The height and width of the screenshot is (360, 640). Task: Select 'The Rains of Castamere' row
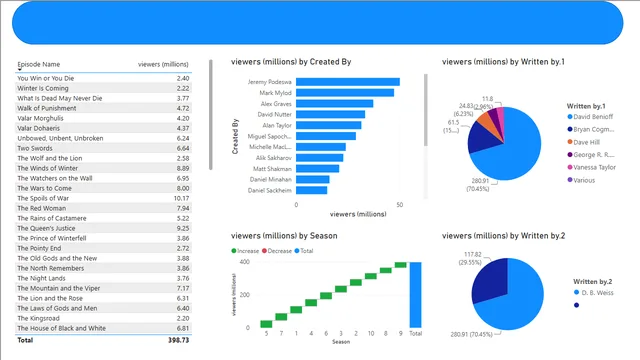pos(103,218)
